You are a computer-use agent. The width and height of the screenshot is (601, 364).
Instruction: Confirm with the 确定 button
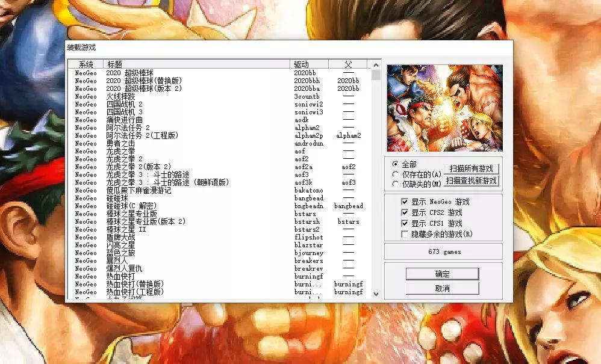[x=442, y=274]
